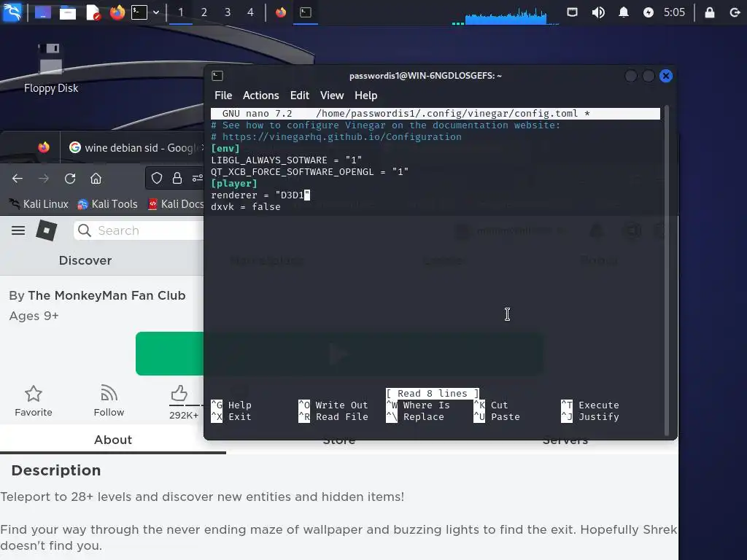Open the terminal File menu
Screen dimensions: 747x560
click(223, 96)
